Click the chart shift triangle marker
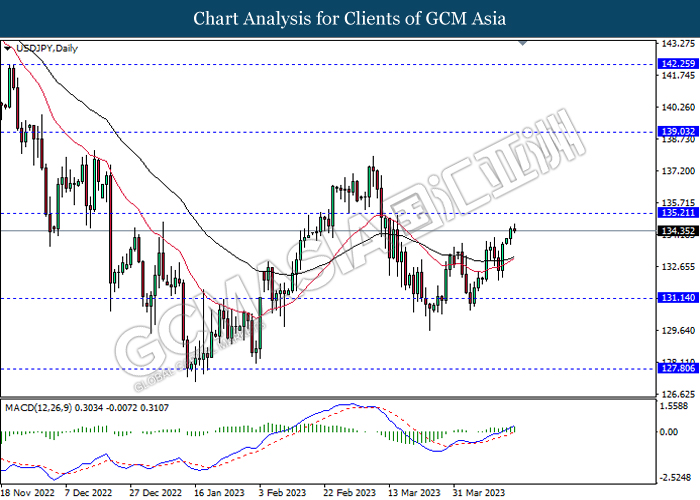The image size is (700, 500). pos(523,43)
